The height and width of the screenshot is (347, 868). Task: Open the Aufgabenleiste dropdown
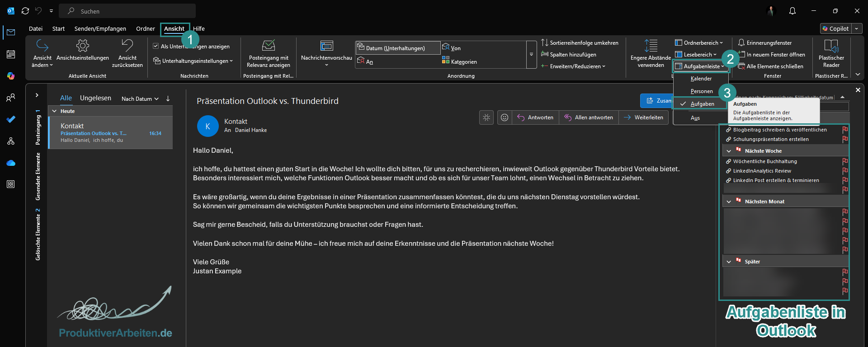[700, 66]
